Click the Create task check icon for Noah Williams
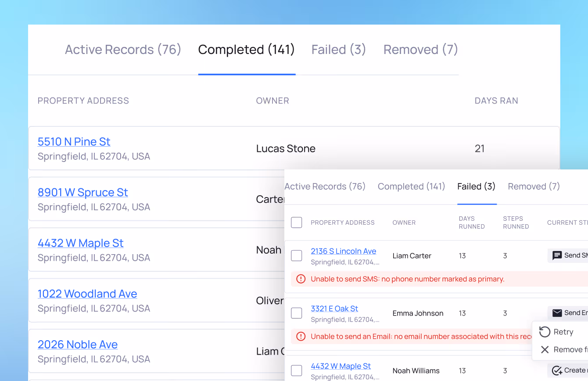The height and width of the screenshot is (381, 588). point(557,370)
